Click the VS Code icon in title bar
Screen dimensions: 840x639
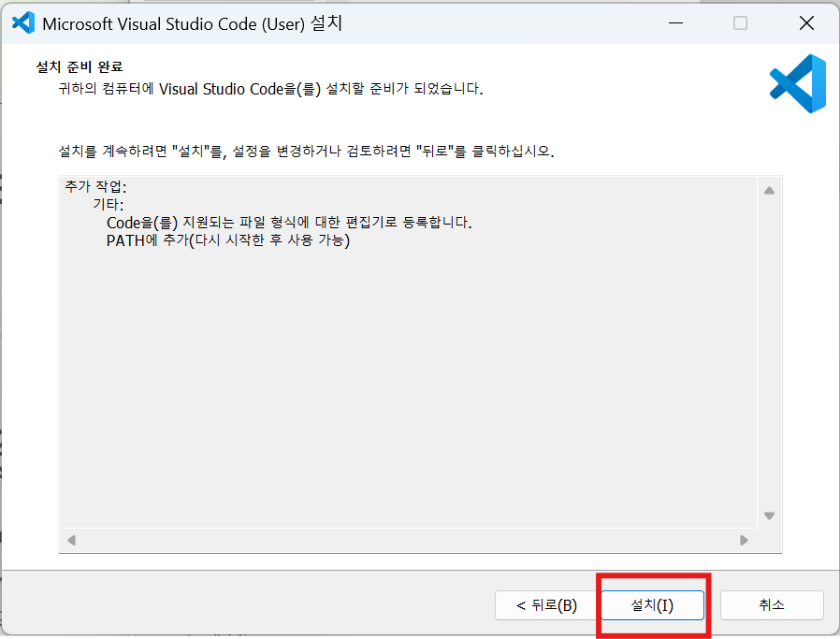(23, 23)
